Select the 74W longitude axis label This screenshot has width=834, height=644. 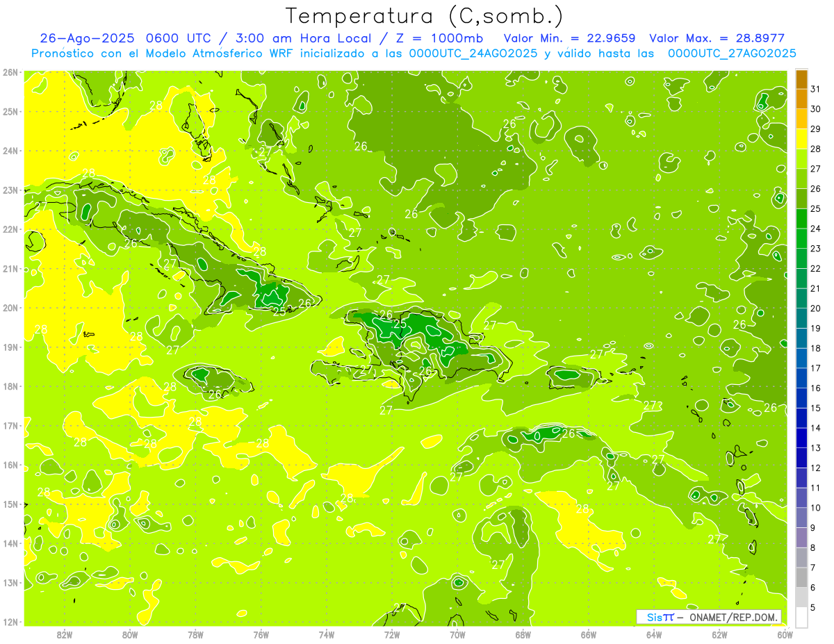point(327,634)
